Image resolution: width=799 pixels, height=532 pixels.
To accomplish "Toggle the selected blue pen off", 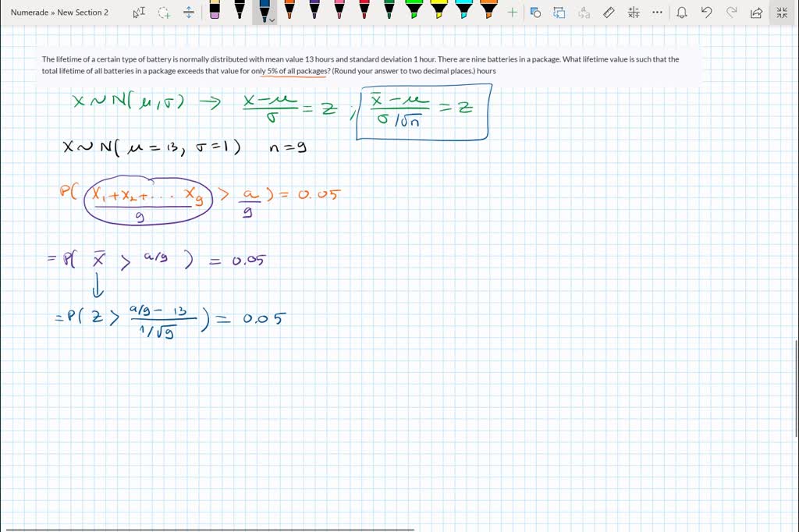I will point(264,10).
